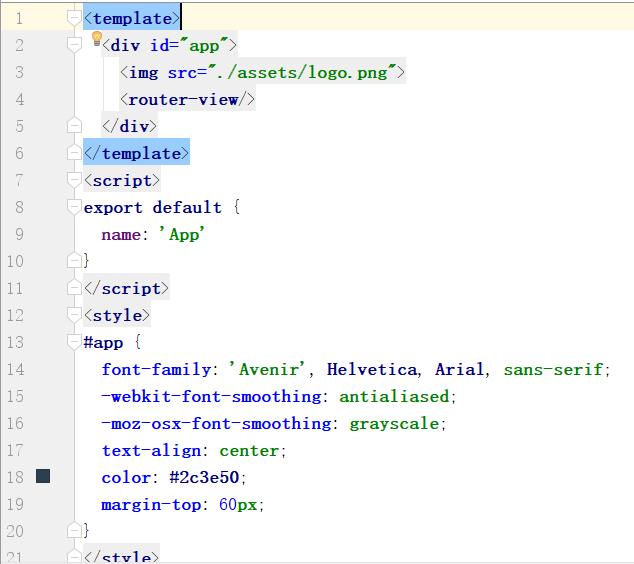Image resolution: width=634 pixels, height=564 pixels.
Task: Click the opening script tag
Action: (122, 180)
